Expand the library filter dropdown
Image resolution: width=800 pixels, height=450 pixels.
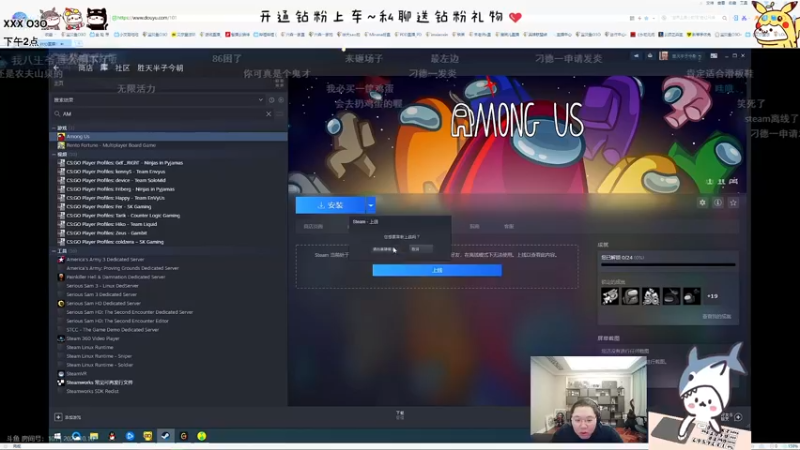click(x=260, y=100)
